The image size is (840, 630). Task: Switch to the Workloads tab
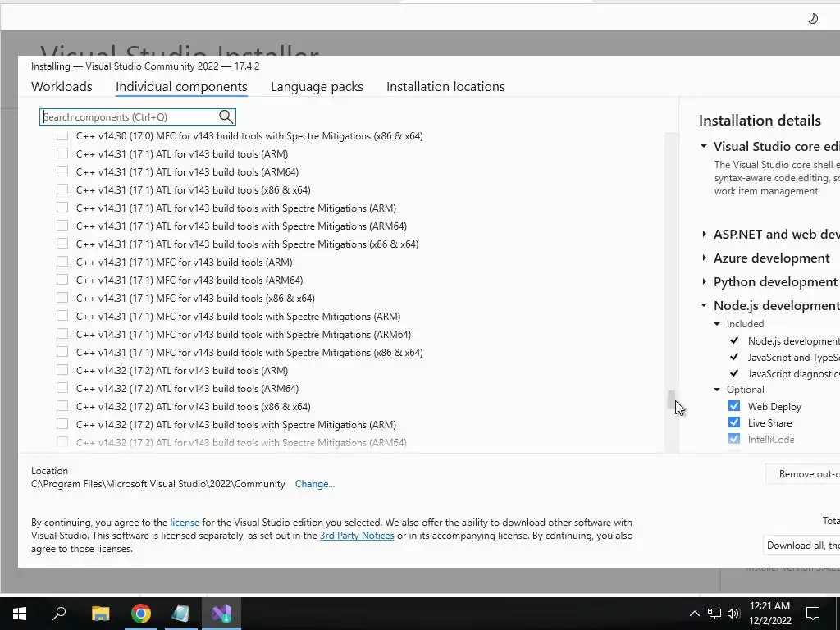pyautogui.click(x=62, y=87)
